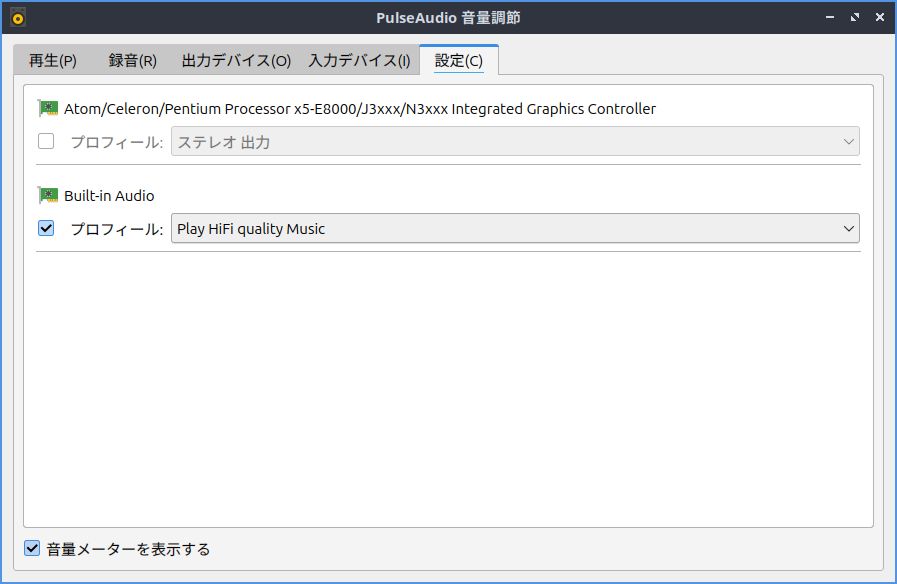Click the Built-in Audio device label
Image resolution: width=897 pixels, height=584 pixels.
click(109, 196)
